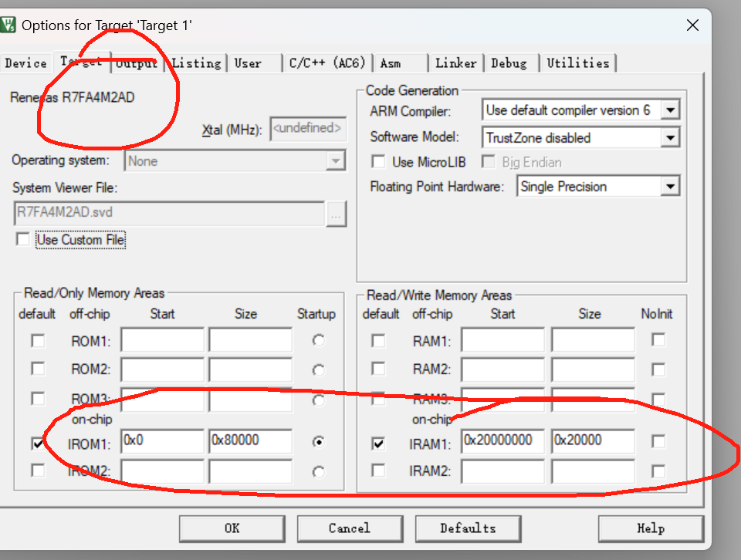Select the ROM2 Startup radio button
The height and width of the screenshot is (560, 741).
pos(319,370)
